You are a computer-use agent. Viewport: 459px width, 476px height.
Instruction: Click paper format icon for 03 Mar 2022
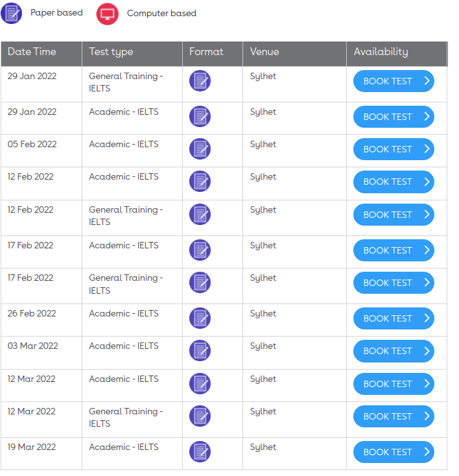200,351
